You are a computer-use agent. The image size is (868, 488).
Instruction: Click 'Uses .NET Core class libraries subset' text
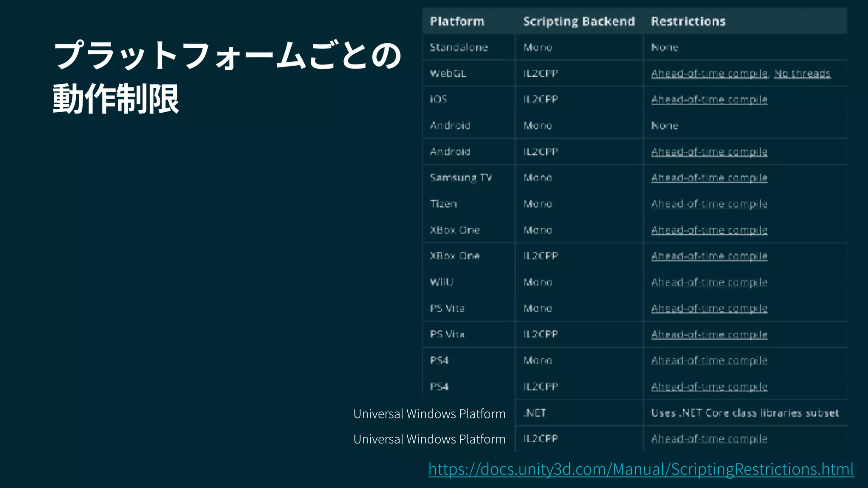[745, 413]
